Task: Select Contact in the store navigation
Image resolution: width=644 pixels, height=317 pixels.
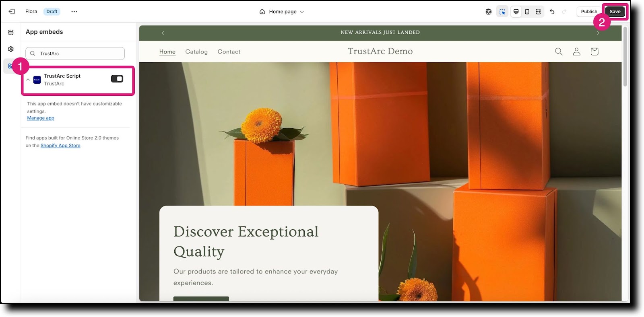Action: click(229, 51)
